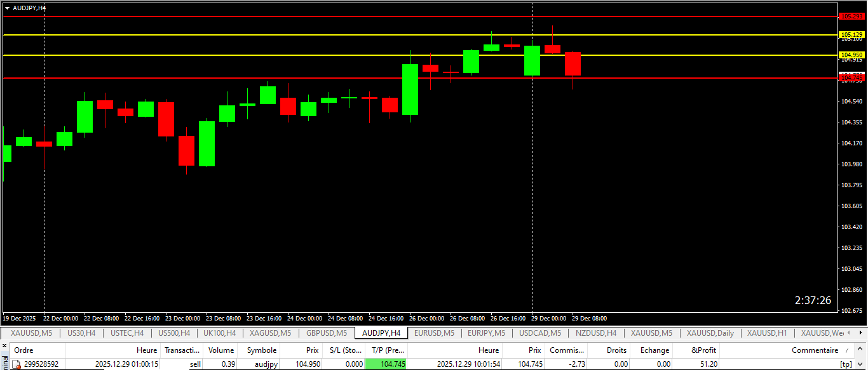Open the US30,H4 chart tab
The width and height of the screenshot is (868, 370).
pos(81,333)
